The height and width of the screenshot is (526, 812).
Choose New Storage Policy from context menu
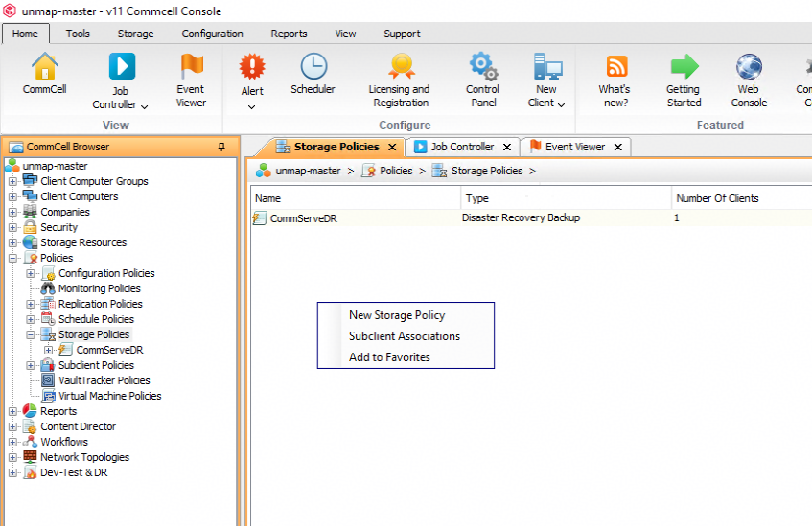pos(406,315)
